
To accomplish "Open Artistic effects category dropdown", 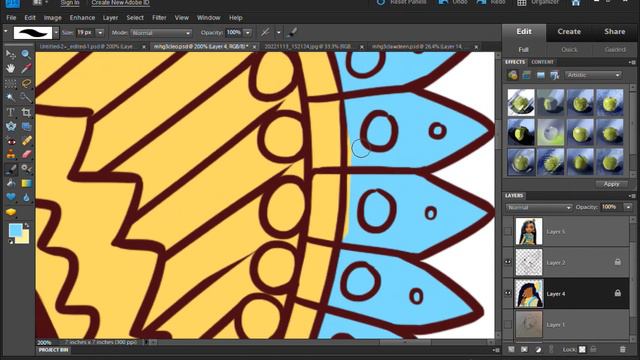I will click(593, 75).
